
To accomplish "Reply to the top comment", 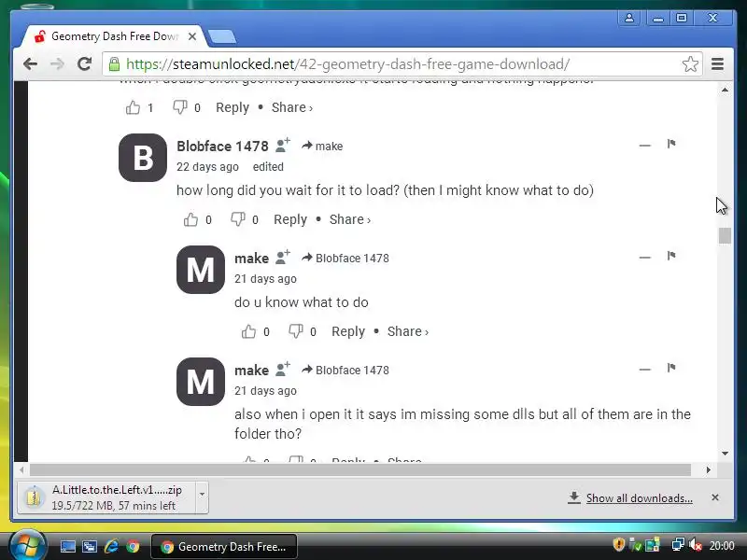I will pyautogui.click(x=233, y=107).
